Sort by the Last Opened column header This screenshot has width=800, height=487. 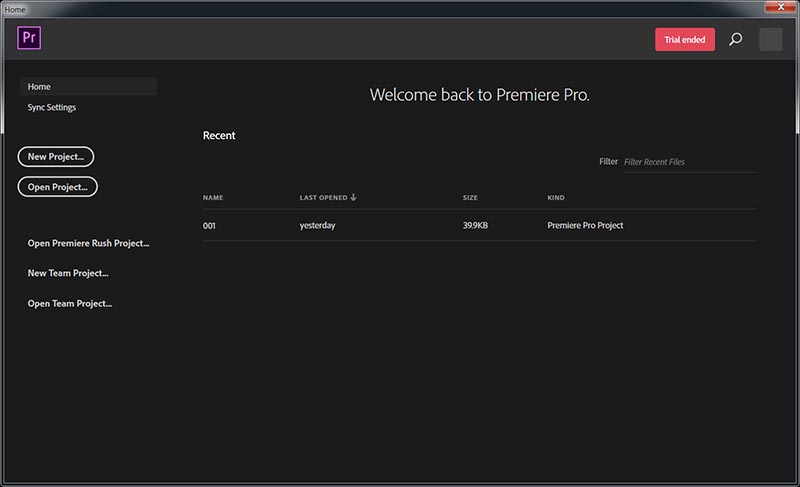tap(323, 197)
